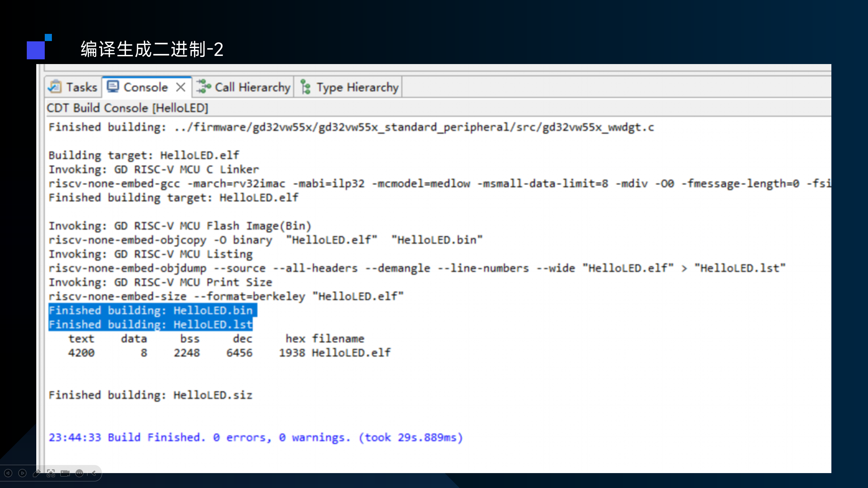The width and height of the screenshot is (868, 488).
Task: Click the CDT Build Console [HelloLED] header
Action: pos(127,108)
